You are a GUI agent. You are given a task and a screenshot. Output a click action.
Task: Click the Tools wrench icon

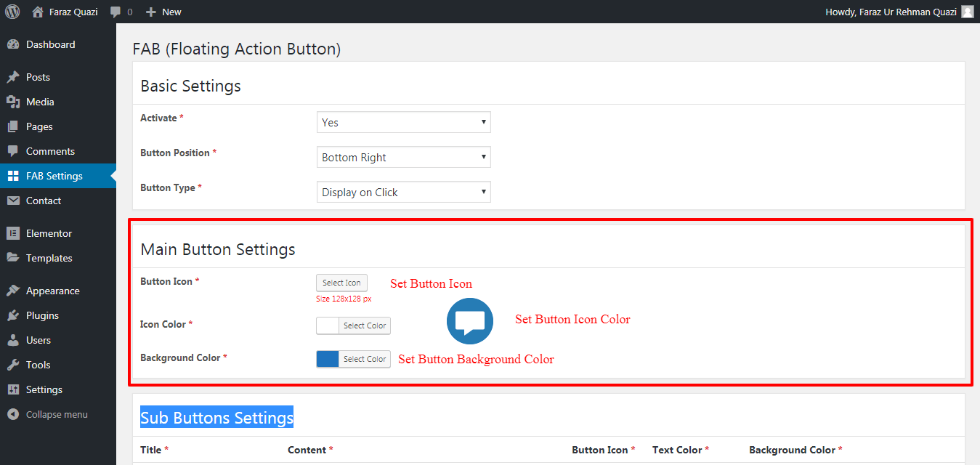pos(12,365)
